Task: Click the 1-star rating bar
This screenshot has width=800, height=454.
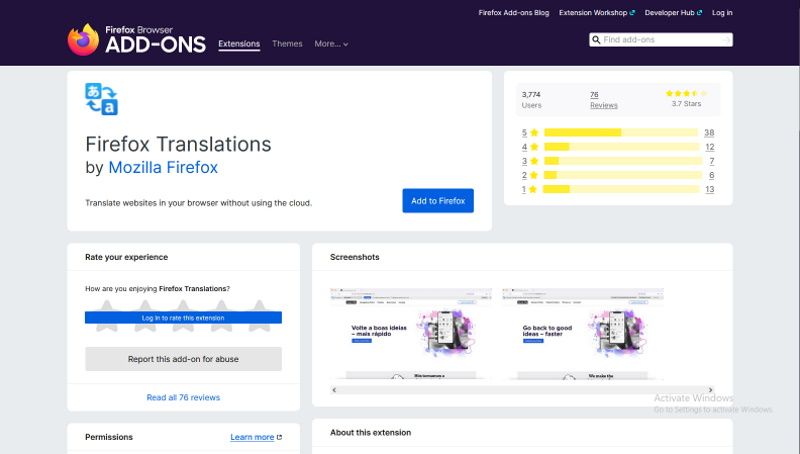Action: click(x=621, y=189)
